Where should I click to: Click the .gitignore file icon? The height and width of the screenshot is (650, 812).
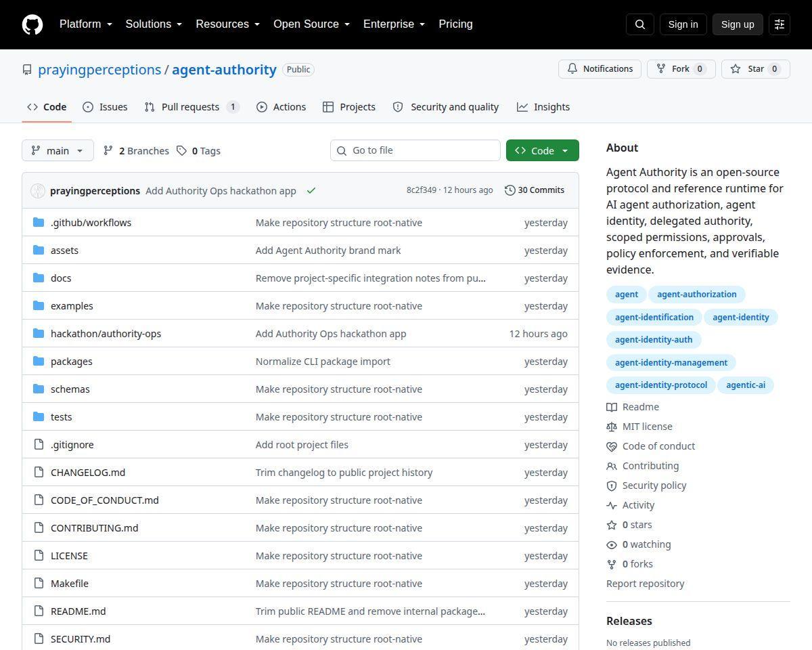(39, 444)
